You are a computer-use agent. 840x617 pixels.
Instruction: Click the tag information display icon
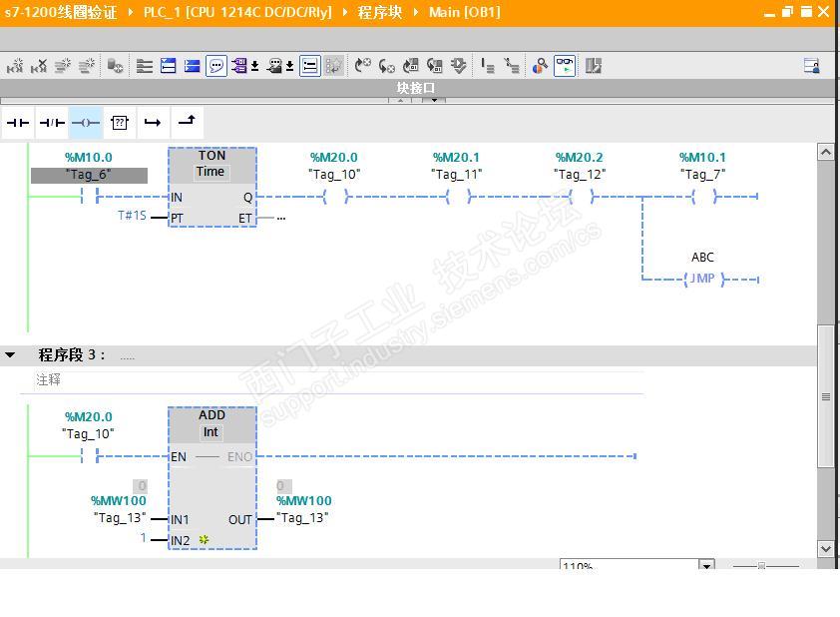pos(274,66)
